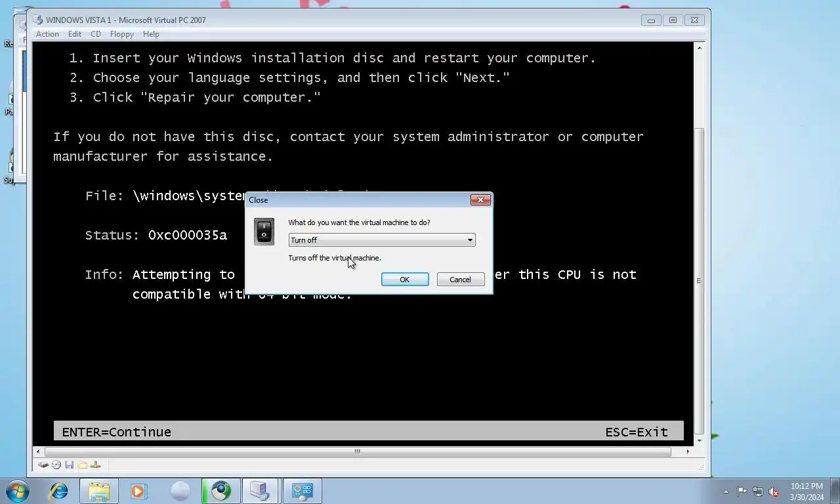
Task: Click the network tray icon
Action: click(758, 492)
